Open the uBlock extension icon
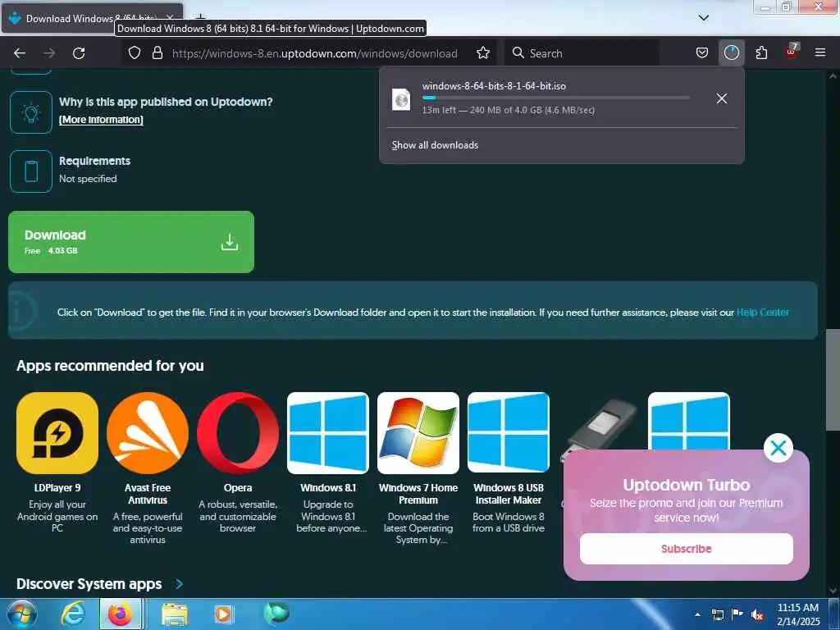This screenshot has width=840, height=630. coord(792,52)
